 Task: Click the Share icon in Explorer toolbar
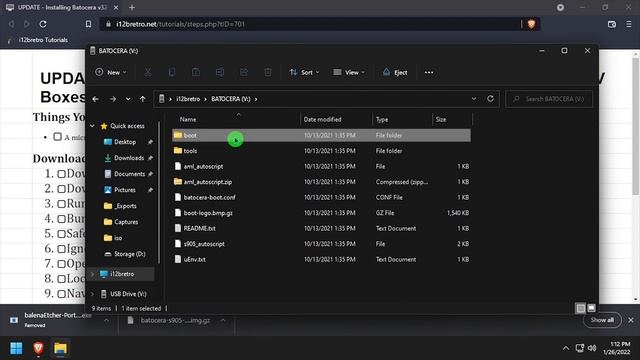(244, 72)
